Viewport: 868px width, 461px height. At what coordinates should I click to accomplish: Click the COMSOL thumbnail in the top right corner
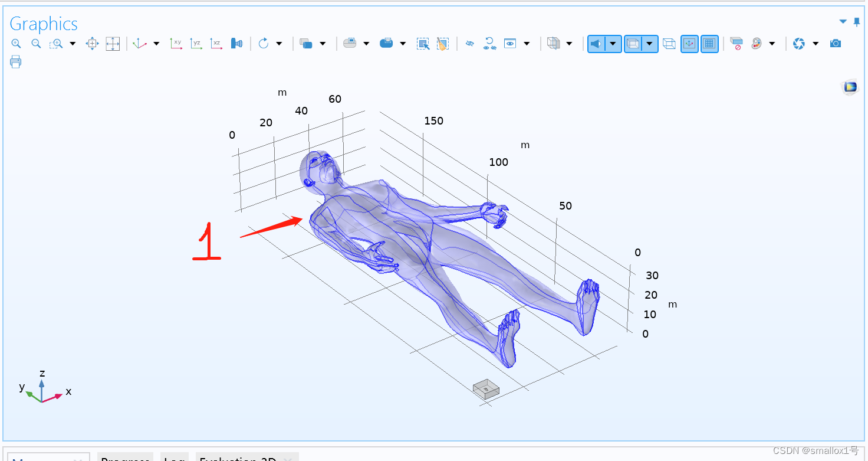click(x=850, y=87)
